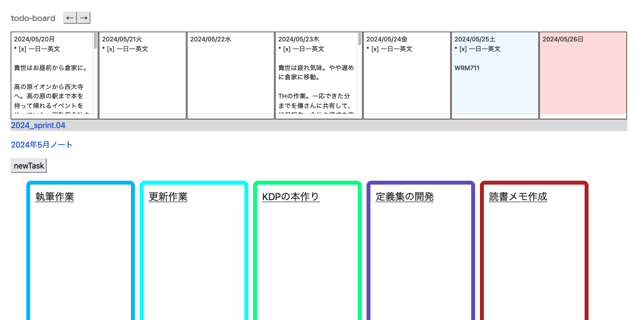Open the KDPの本作り card heading

290,196
